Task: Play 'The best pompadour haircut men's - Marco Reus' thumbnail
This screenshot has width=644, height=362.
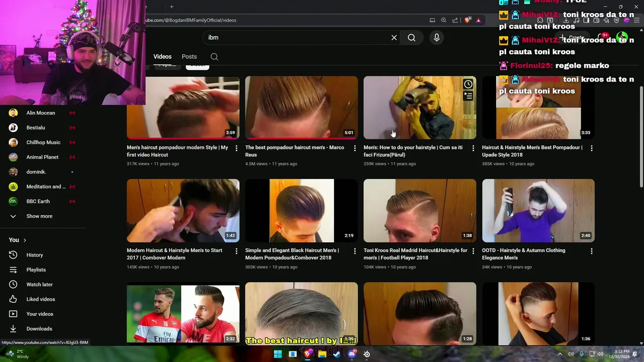Action: 301,108
